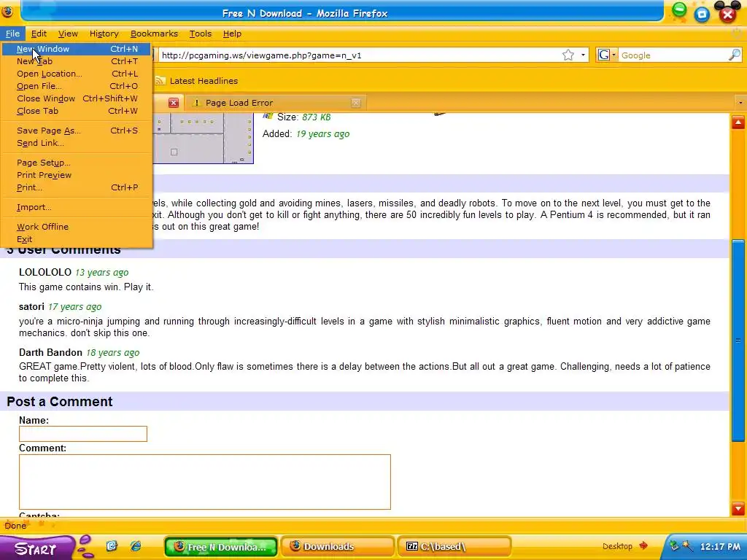Image resolution: width=747 pixels, height=560 pixels.
Task: Toggle Work Offline in File menu
Action: [76, 227]
